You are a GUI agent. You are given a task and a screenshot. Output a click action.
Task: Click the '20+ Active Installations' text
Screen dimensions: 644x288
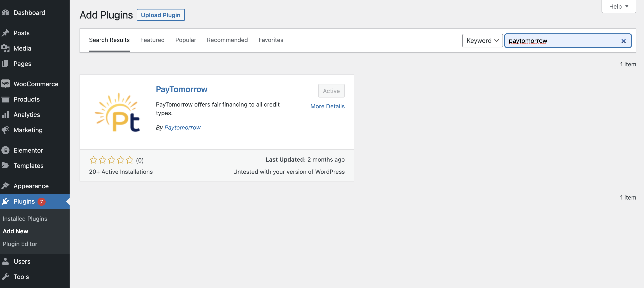[x=121, y=172]
